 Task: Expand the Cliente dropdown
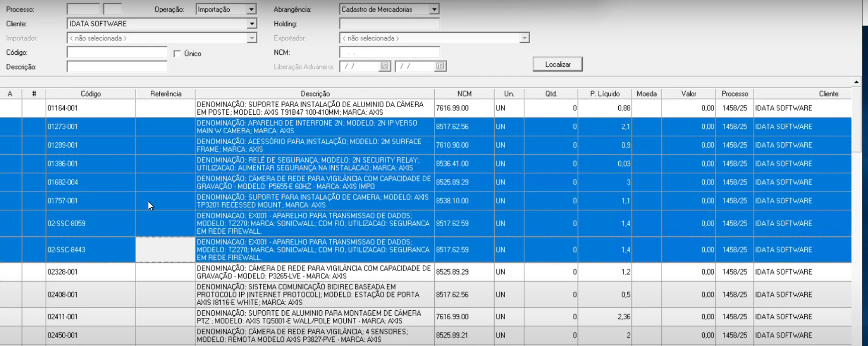(252, 24)
